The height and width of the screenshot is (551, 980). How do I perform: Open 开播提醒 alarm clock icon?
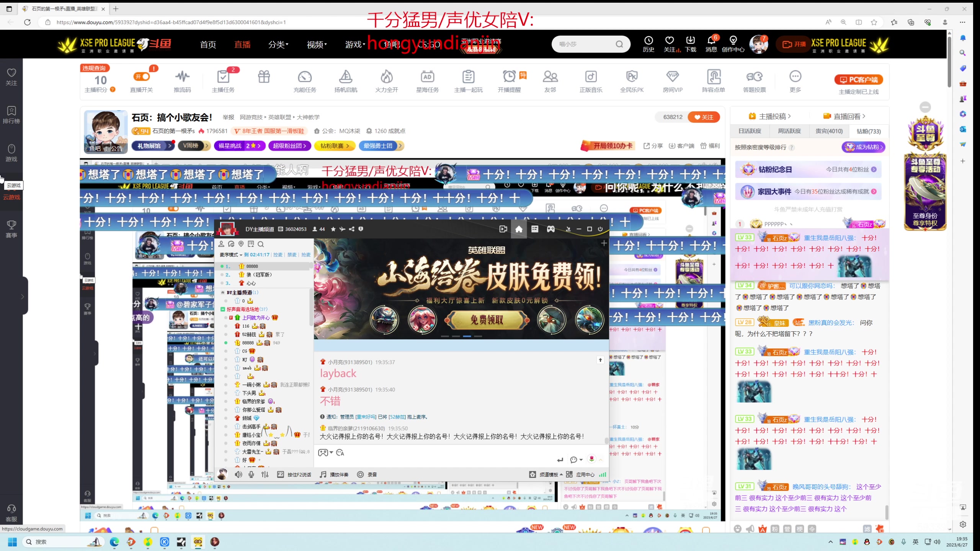point(509,77)
